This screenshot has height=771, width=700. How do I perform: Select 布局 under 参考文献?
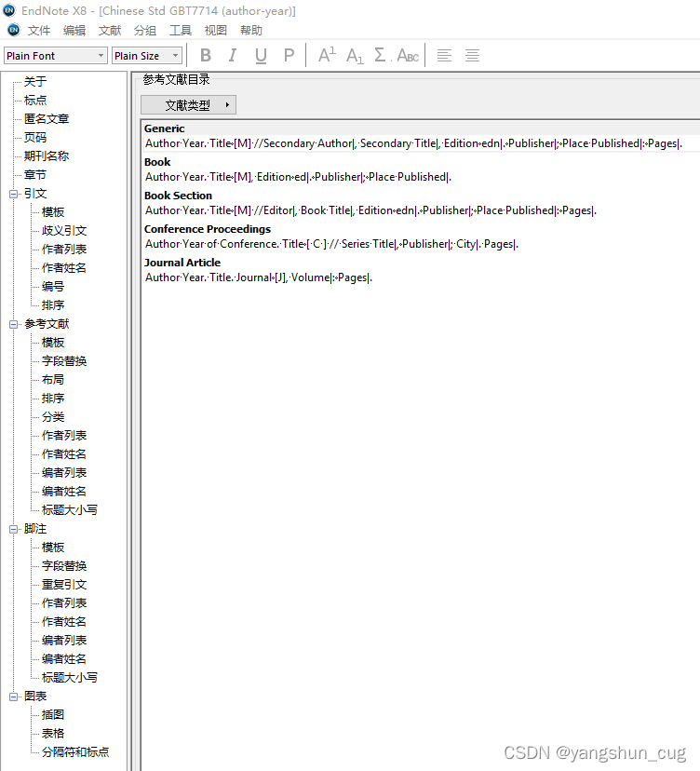[53, 380]
